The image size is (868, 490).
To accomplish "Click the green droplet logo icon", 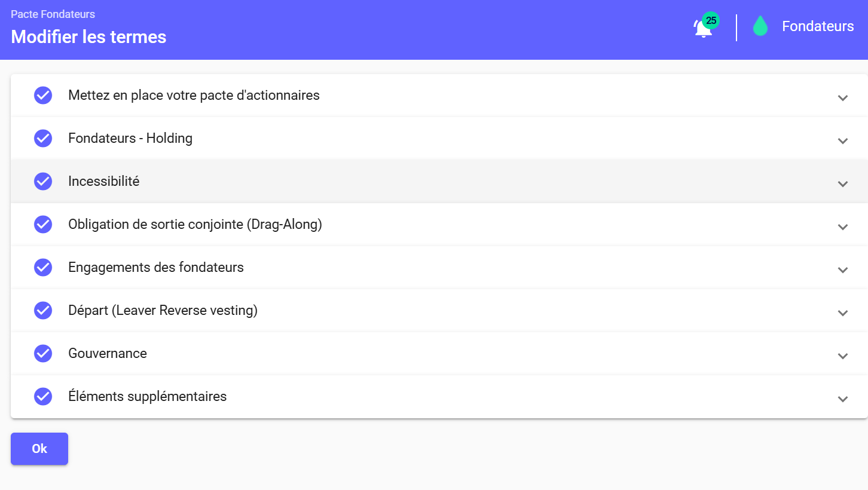I will click(x=760, y=26).
